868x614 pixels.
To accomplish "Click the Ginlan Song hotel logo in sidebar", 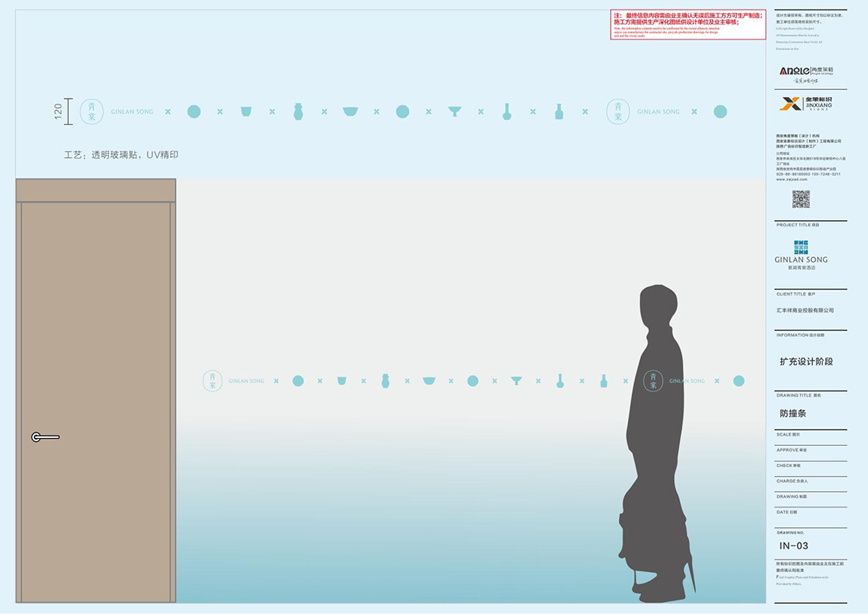I will (801, 254).
